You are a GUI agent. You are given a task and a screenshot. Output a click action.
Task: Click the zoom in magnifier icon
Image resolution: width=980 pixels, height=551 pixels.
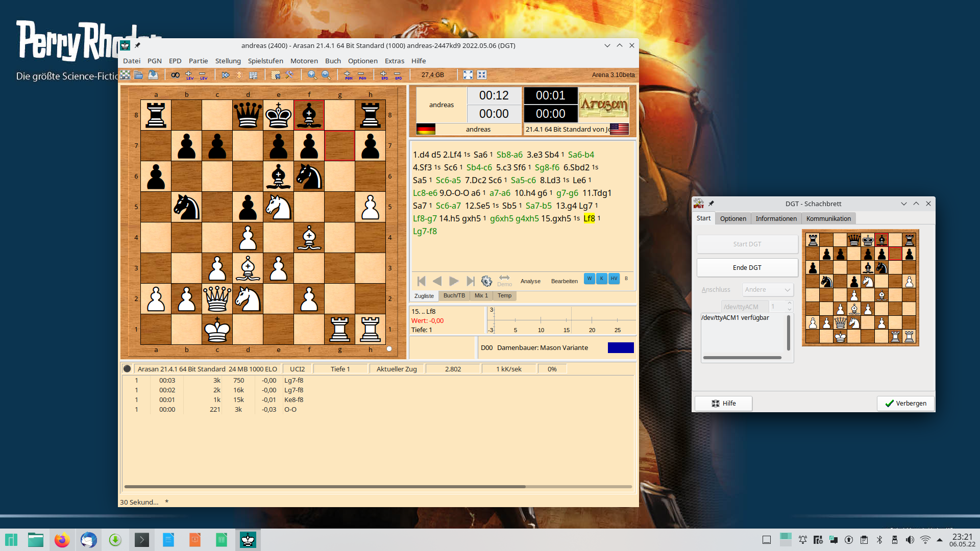click(x=312, y=75)
